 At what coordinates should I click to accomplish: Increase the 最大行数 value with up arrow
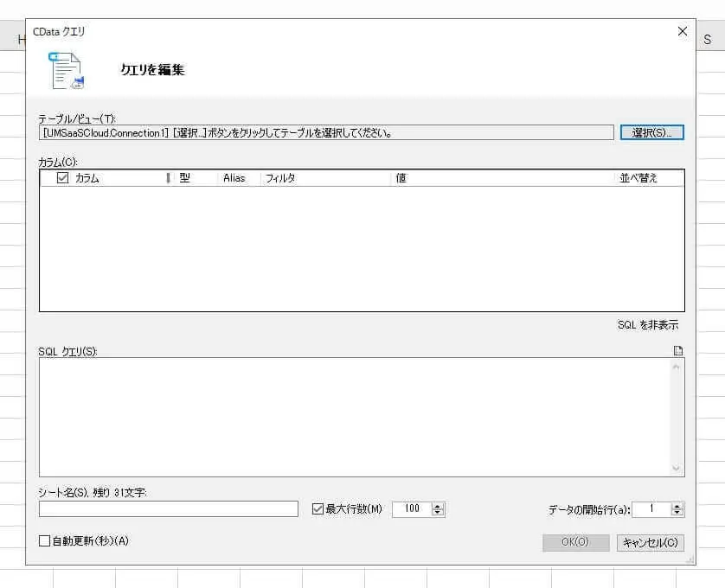[438, 506]
